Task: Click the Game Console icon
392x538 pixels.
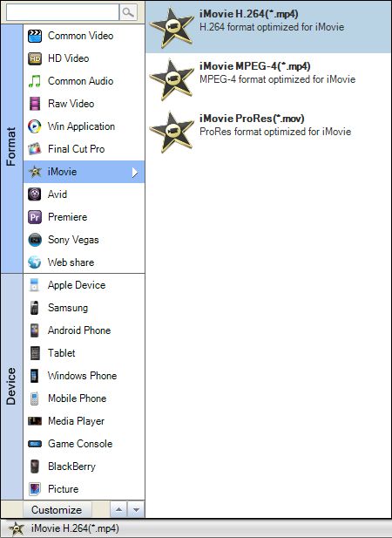Action: [35, 444]
